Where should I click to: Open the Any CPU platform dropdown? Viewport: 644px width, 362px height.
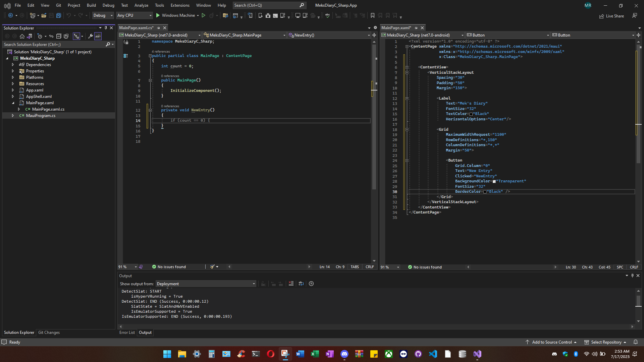coord(135,15)
